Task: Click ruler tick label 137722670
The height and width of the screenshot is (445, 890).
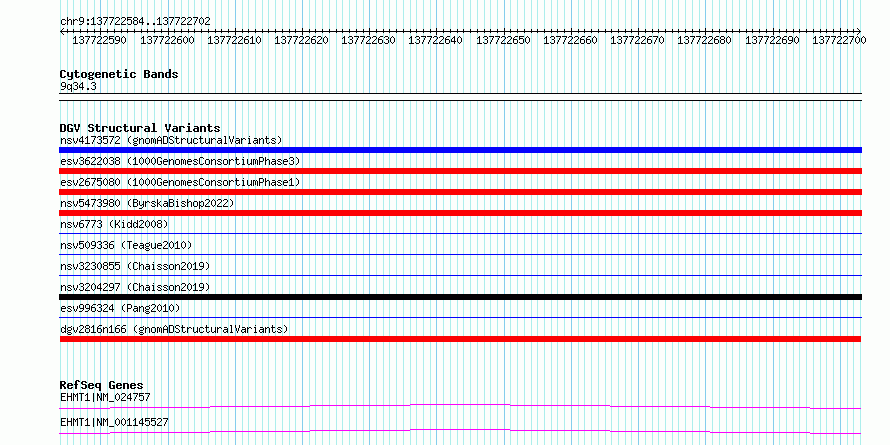Action: pos(637,40)
